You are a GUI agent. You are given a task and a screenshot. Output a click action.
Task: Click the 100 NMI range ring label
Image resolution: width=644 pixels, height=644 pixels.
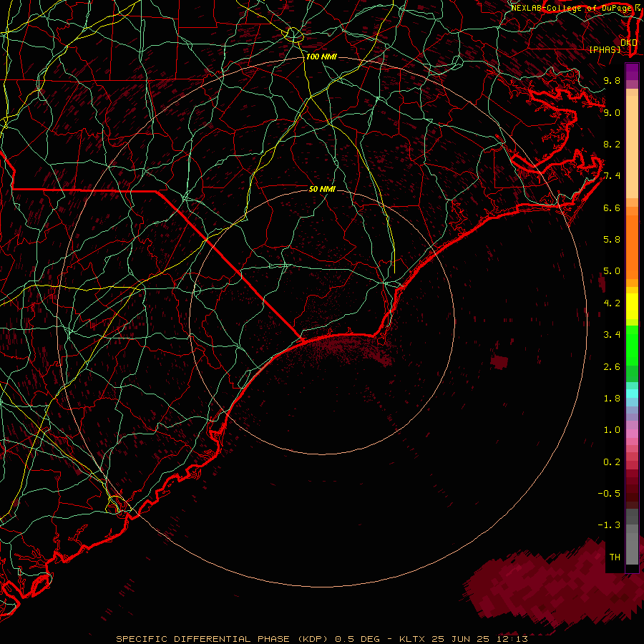coord(321,57)
